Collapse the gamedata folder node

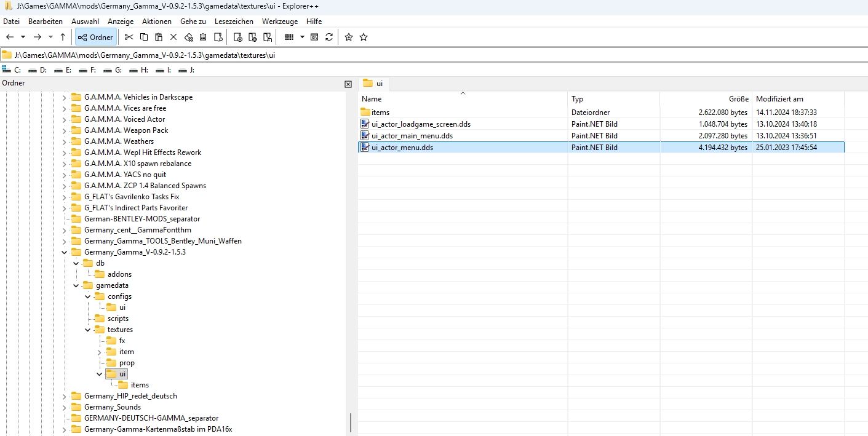click(x=76, y=285)
